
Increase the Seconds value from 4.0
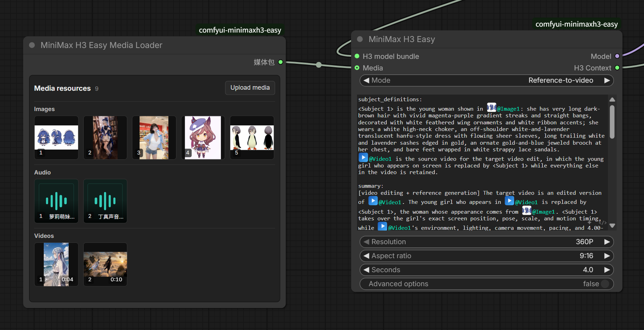(x=607, y=270)
